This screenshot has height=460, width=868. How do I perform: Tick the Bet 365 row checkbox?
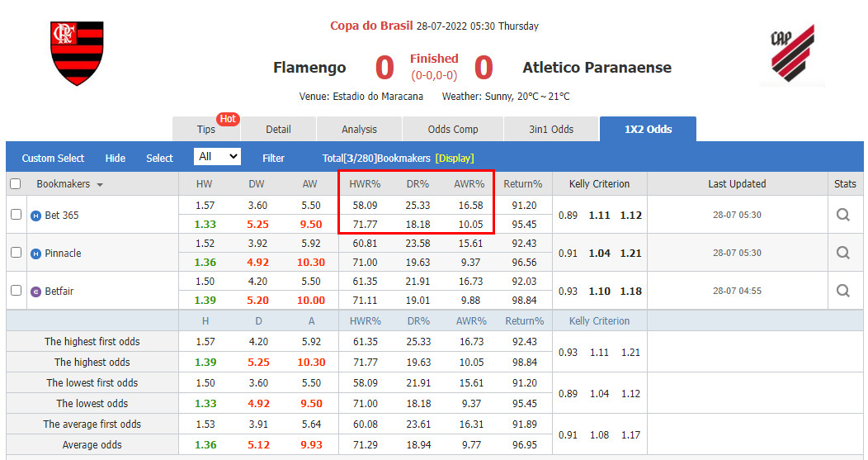coord(16,215)
